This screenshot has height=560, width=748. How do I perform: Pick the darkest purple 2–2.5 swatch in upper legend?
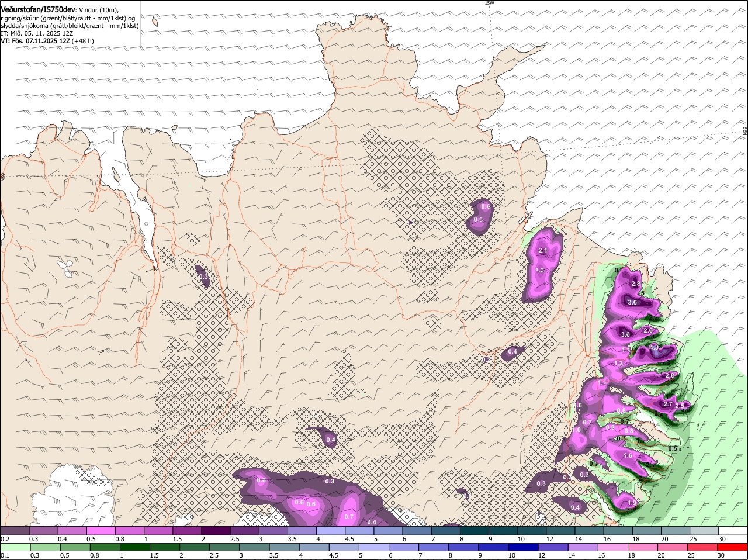coord(216,530)
